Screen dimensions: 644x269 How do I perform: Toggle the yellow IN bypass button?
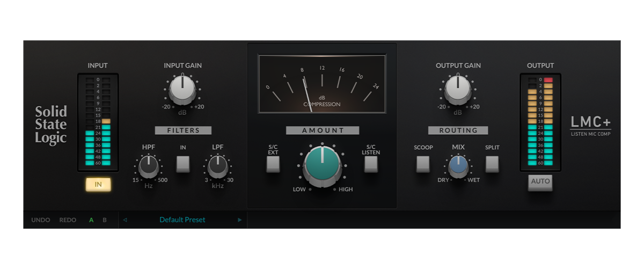click(x=98, y=185)
